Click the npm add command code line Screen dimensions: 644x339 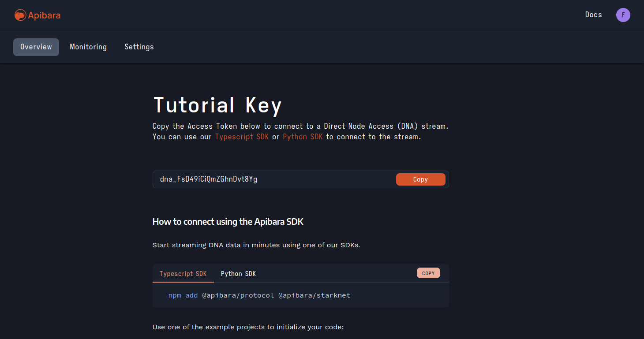(x=259, y=295)
